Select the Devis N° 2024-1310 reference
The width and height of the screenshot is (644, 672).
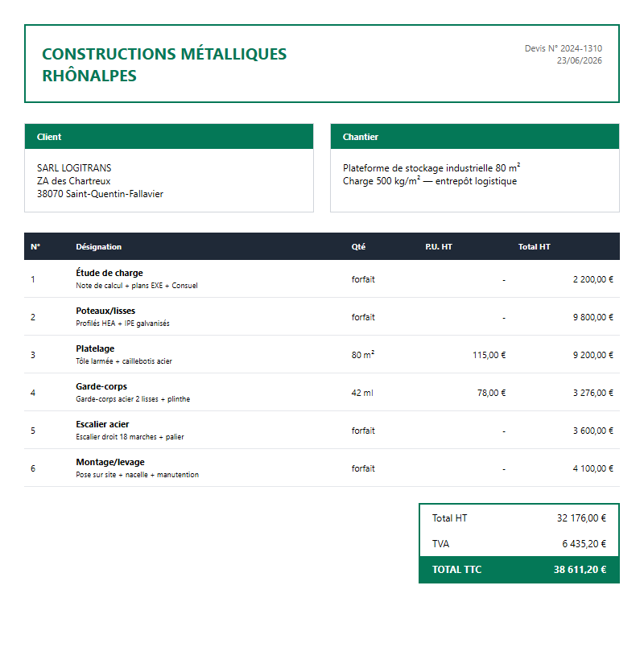tap(563, 48)
